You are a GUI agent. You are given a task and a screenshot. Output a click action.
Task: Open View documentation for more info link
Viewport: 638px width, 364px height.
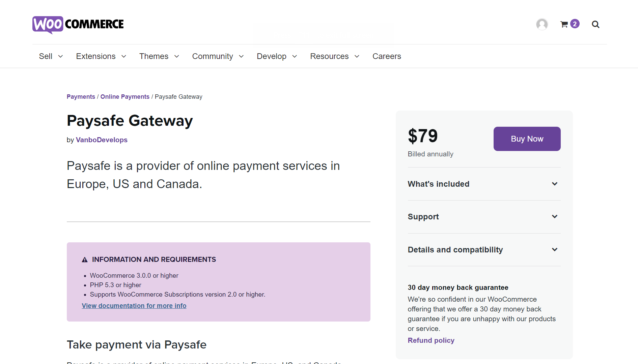click(134, 306)
